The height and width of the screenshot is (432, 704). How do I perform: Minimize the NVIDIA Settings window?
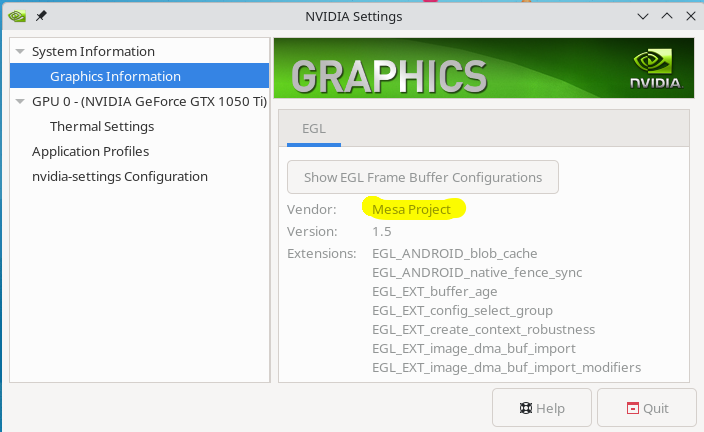click(643, 17)
